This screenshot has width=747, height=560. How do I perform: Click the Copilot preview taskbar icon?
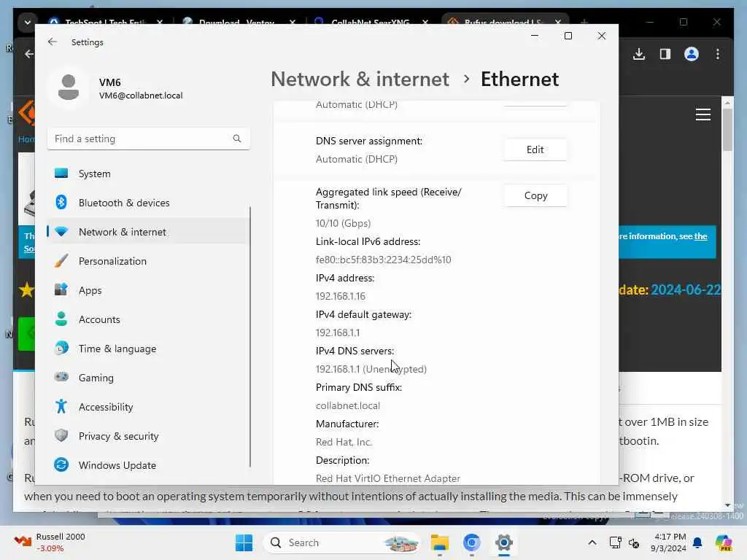(723, 542)
